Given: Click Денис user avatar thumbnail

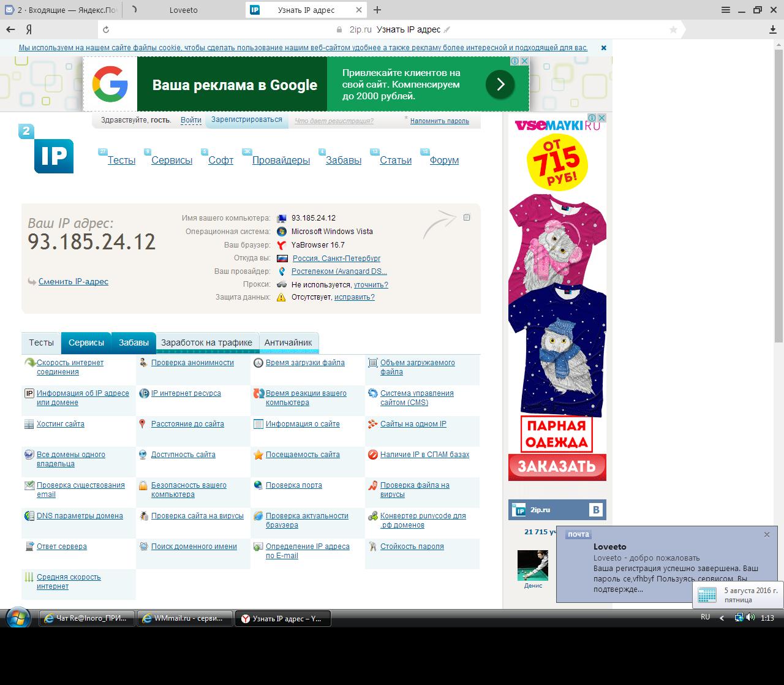Looking at the screenshot, I should tap(533, 565).
